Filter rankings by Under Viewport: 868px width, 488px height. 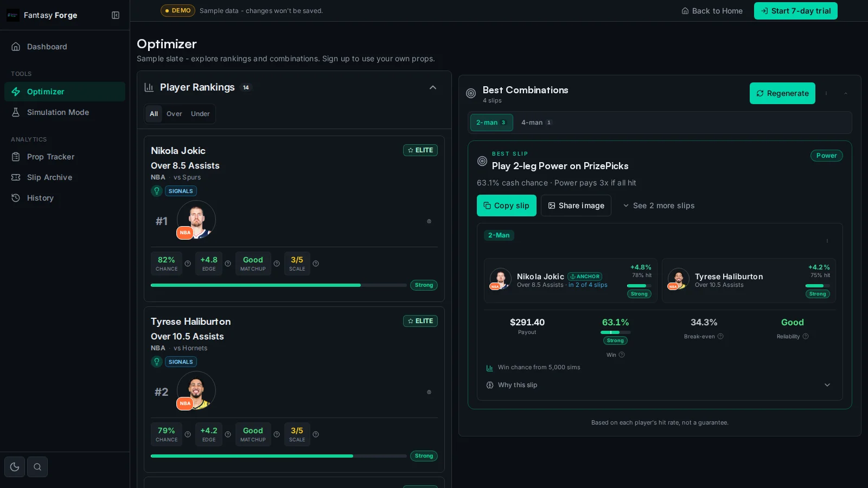click(200, 114)
